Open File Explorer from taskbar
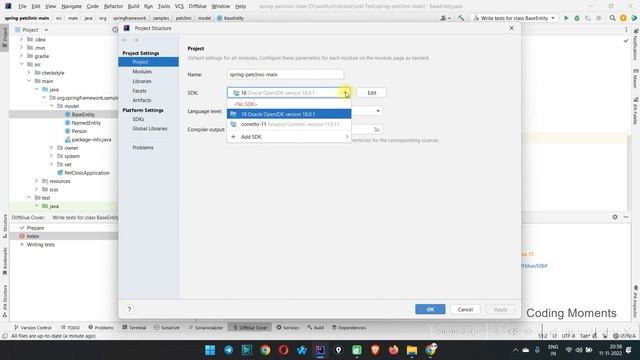Screen dimensions: 640x360 [412, 350]
